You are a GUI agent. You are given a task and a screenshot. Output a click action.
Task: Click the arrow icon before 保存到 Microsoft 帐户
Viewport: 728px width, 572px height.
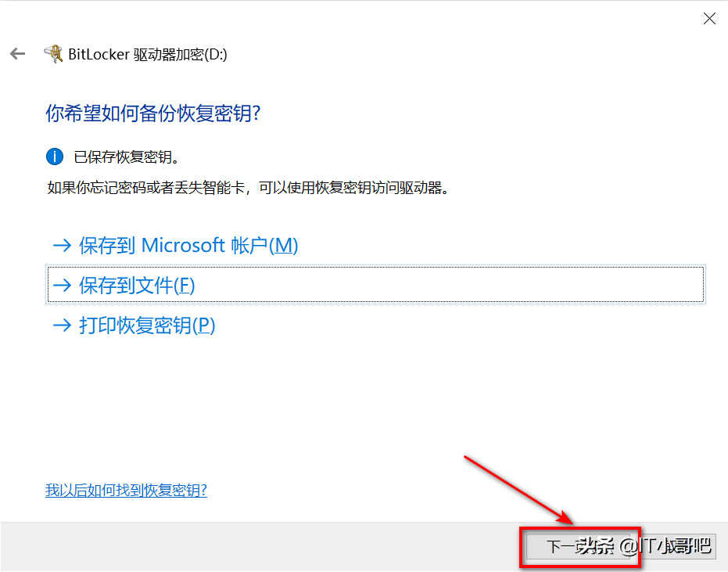coord(62,246)
